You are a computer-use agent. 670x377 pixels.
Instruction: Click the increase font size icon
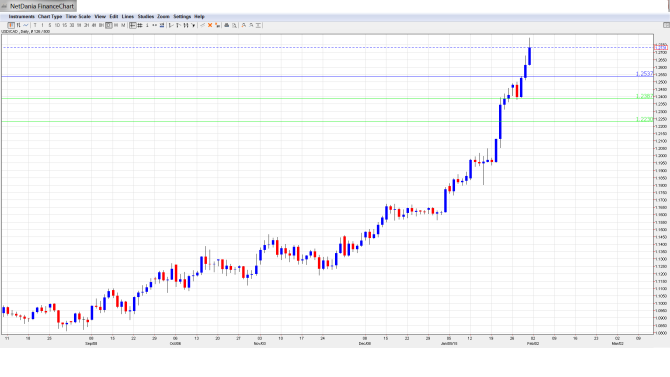244,25
